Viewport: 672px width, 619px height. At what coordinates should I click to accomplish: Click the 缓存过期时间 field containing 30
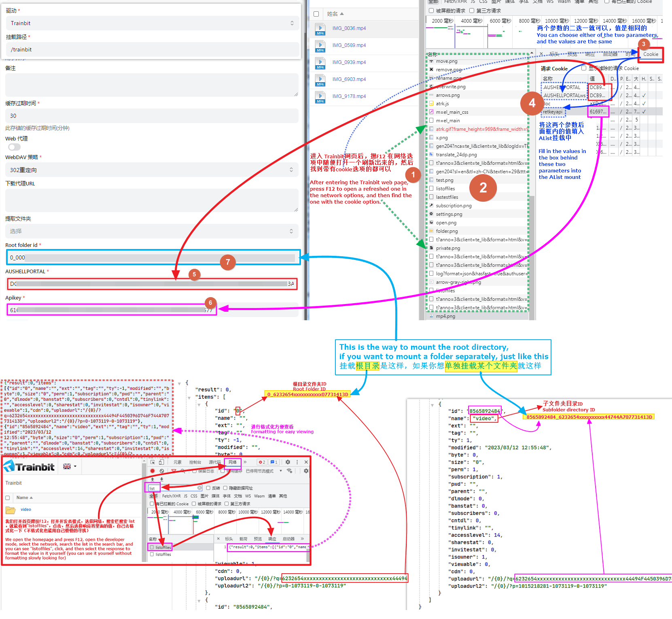(x=152, y=116)
